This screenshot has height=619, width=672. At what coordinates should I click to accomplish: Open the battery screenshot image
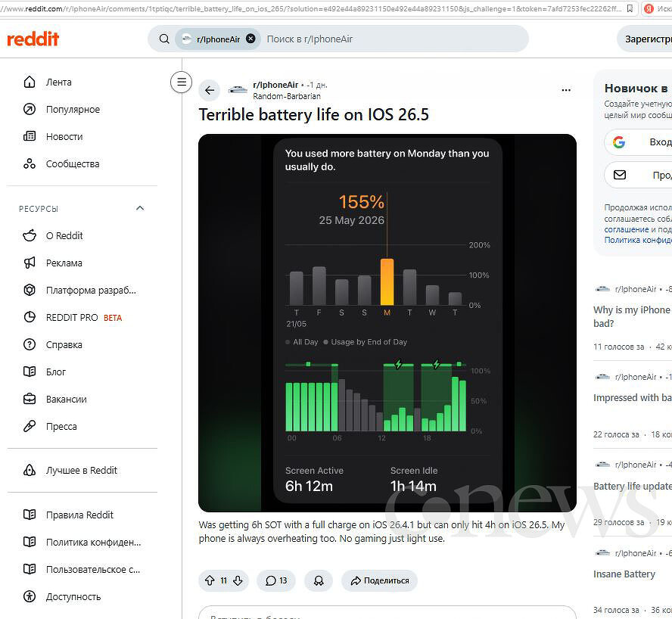(x=387, y=323)
